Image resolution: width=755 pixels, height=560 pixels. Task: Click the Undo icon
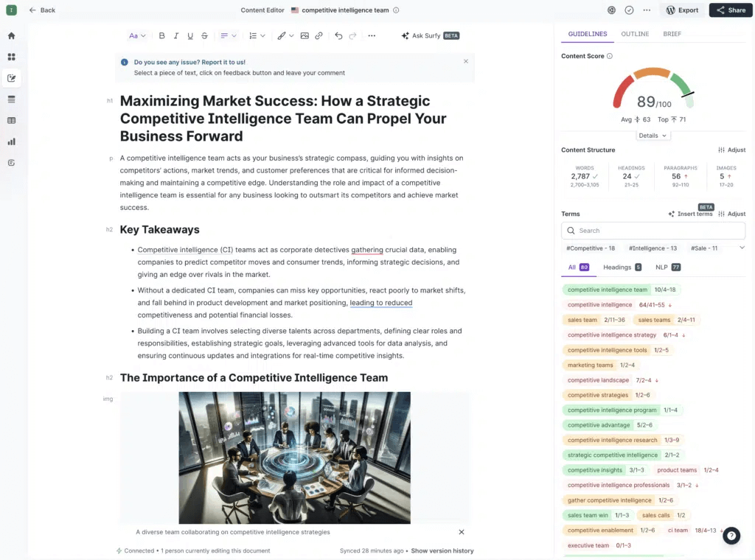338,35
